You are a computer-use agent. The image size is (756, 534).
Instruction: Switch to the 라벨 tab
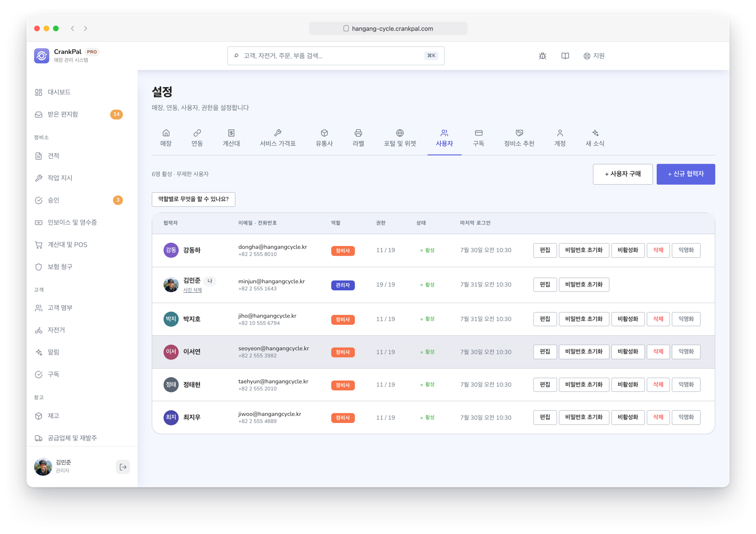coord(358,138)
